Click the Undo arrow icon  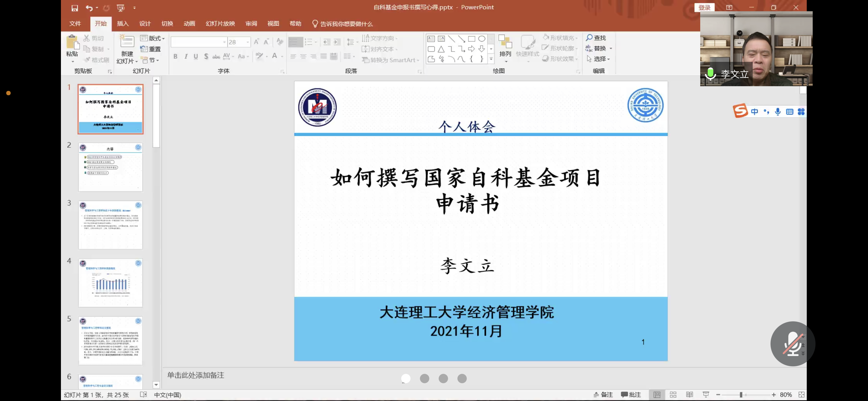point(89,8)
